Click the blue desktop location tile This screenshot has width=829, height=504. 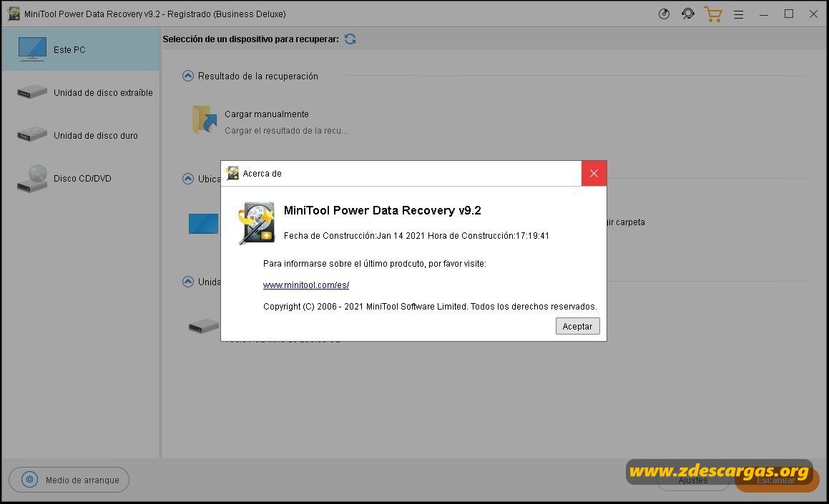point(204,224)
